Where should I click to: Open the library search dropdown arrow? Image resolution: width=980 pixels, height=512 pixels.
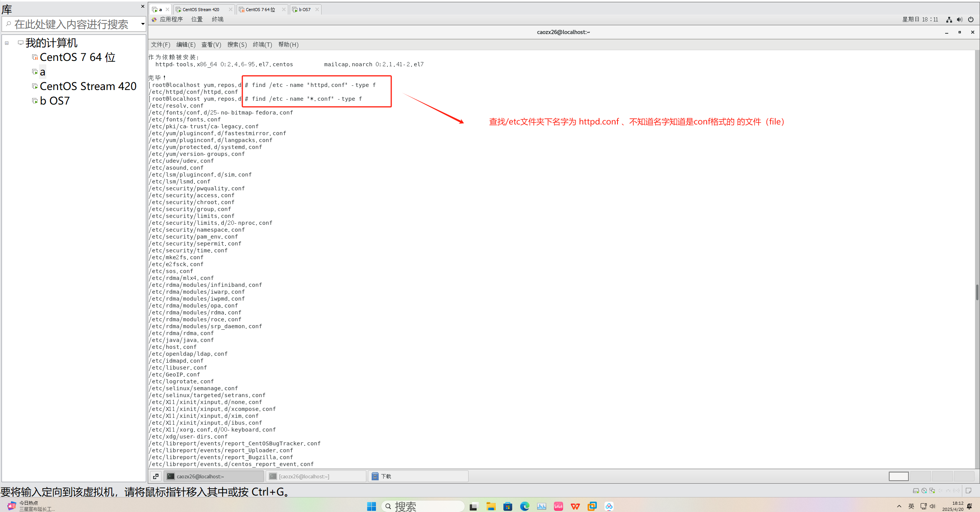[143, 24]
